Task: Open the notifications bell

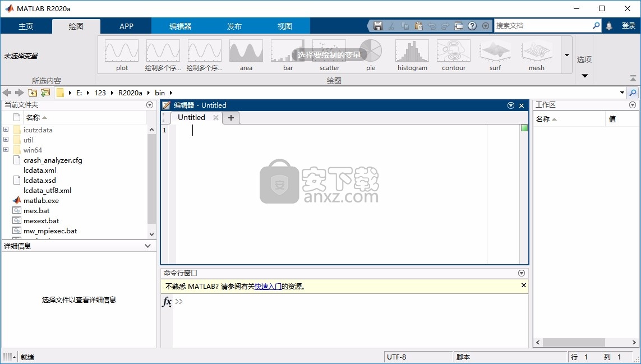Action: (609, 26)
